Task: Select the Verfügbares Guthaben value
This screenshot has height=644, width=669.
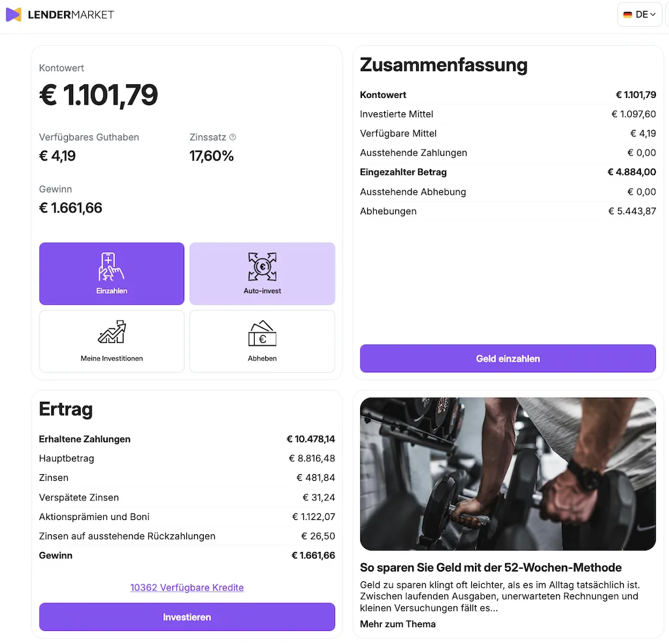Action: point(57,156)
